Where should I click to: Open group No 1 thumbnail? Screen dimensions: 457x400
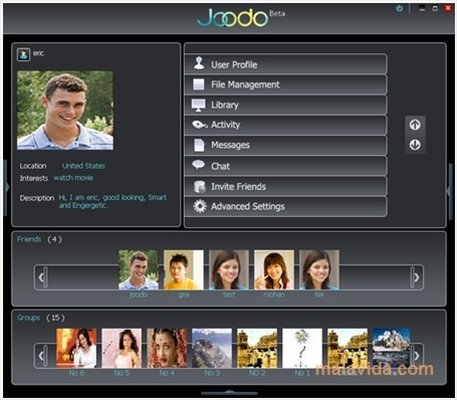(302, 348)
